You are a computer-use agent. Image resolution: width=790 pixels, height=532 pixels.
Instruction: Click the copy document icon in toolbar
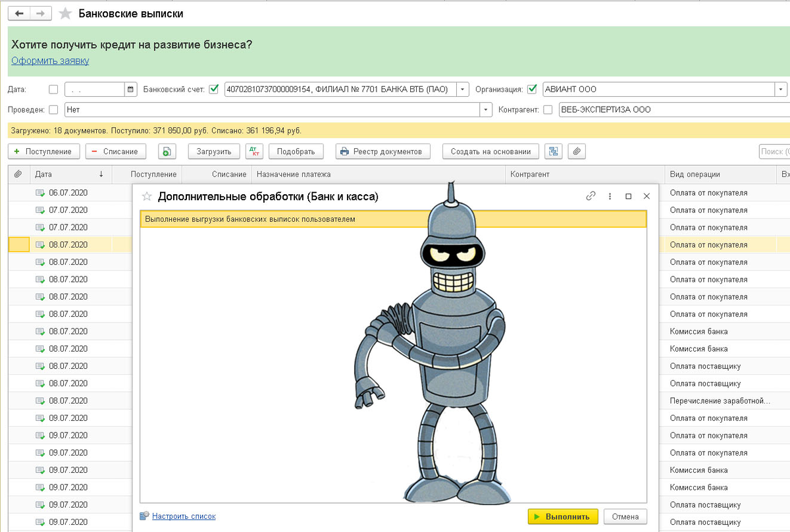click(167, 151)
